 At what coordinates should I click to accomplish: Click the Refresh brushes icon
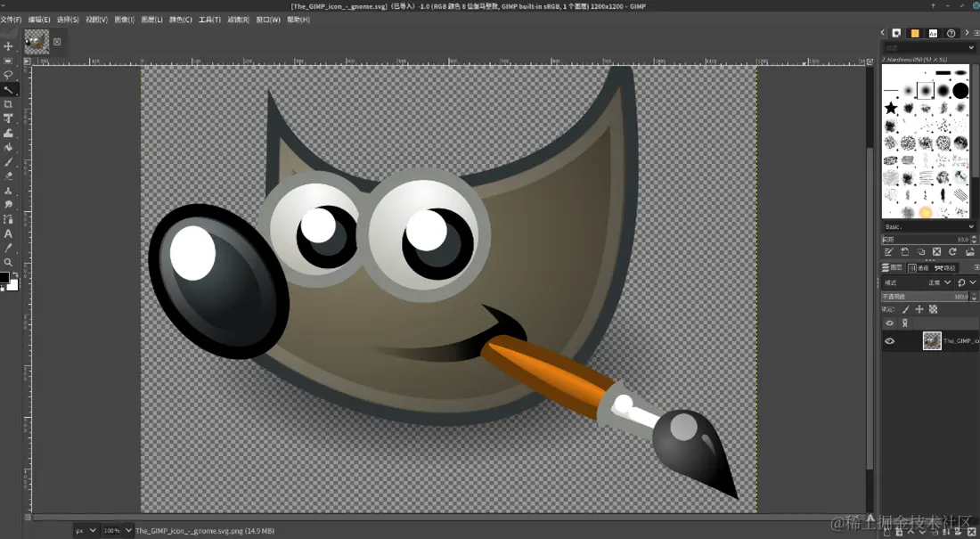952,251
